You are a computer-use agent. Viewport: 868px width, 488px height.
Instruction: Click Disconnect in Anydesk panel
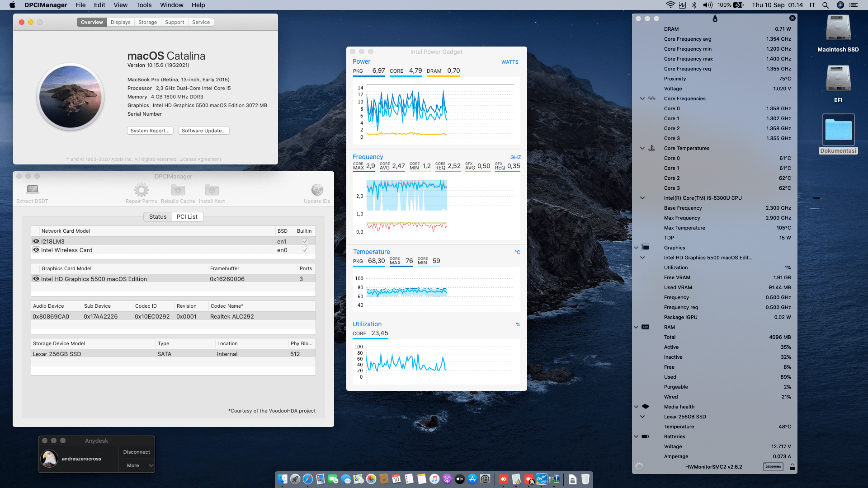click(137, 452)
